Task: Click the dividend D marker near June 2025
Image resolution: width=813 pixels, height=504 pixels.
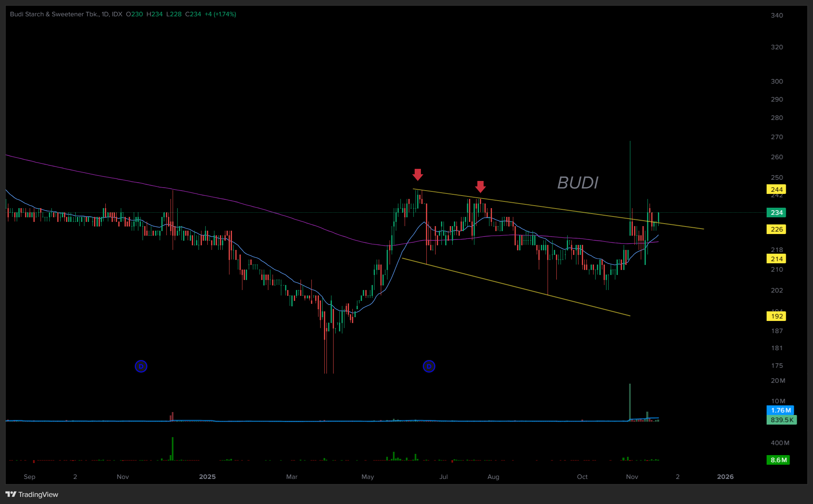Action: [x=429, y=367]
